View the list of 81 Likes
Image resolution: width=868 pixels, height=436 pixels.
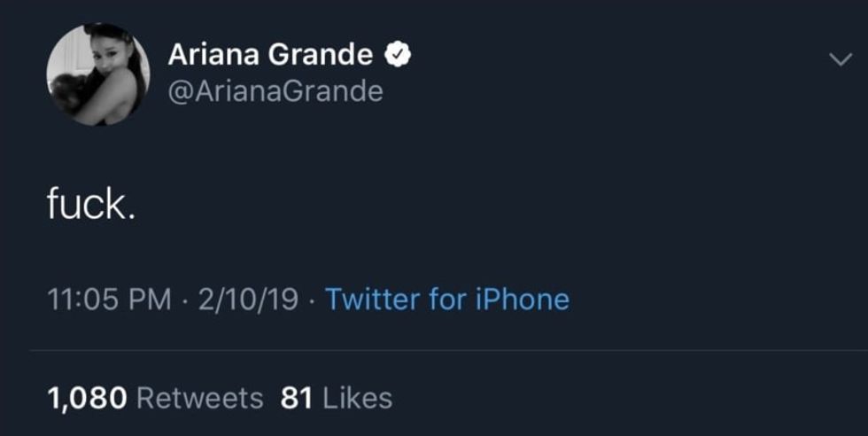click(x=336, y=398)
